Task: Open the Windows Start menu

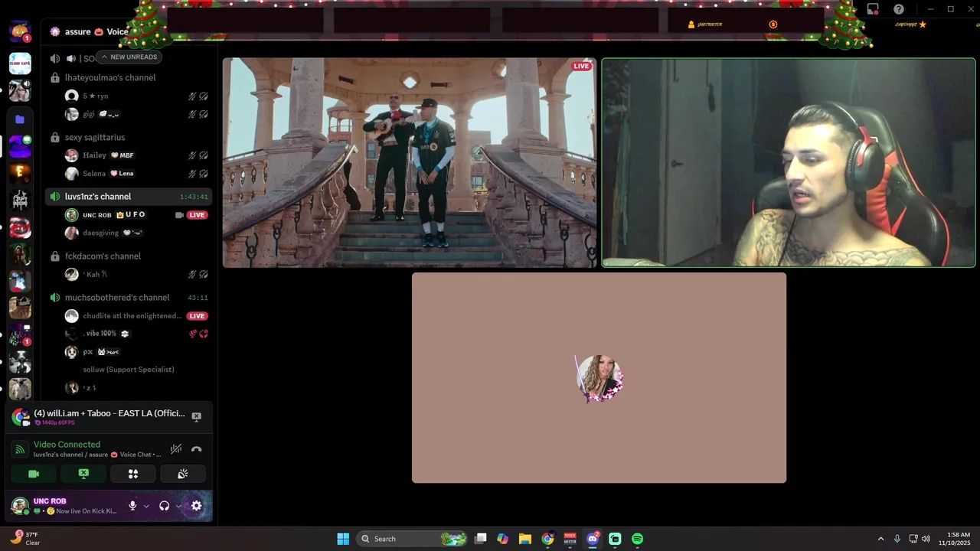Action: click(343, 539)
